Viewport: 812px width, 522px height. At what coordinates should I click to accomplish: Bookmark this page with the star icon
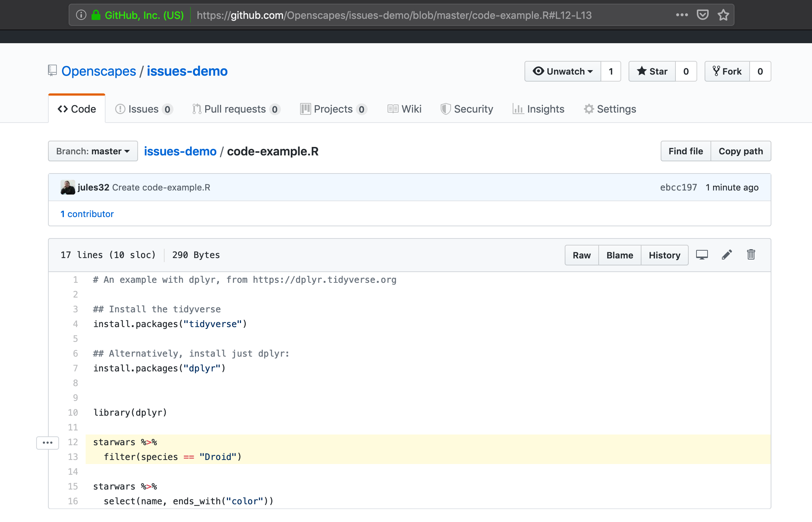(723, 15)
